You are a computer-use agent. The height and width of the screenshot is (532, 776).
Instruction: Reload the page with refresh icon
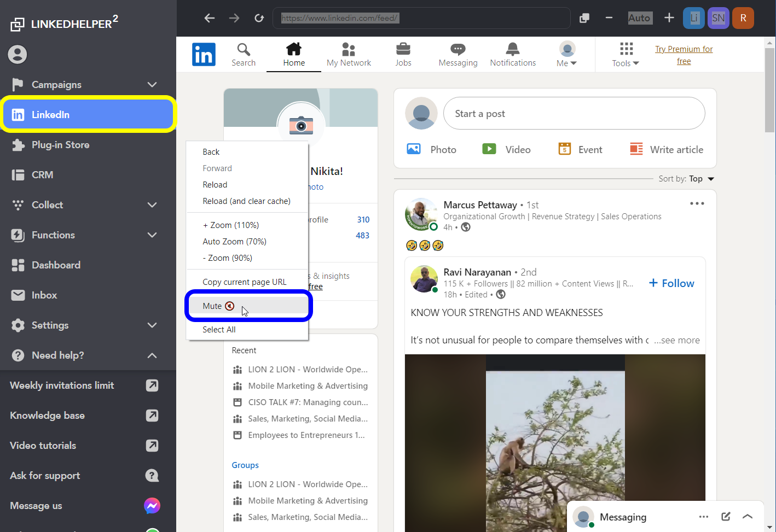tap(259, 18)
